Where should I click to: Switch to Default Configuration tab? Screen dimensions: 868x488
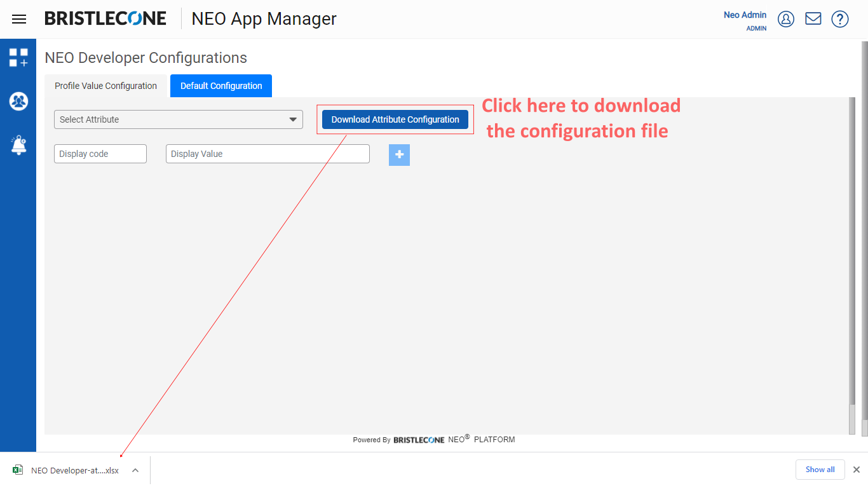click(221, 86)
